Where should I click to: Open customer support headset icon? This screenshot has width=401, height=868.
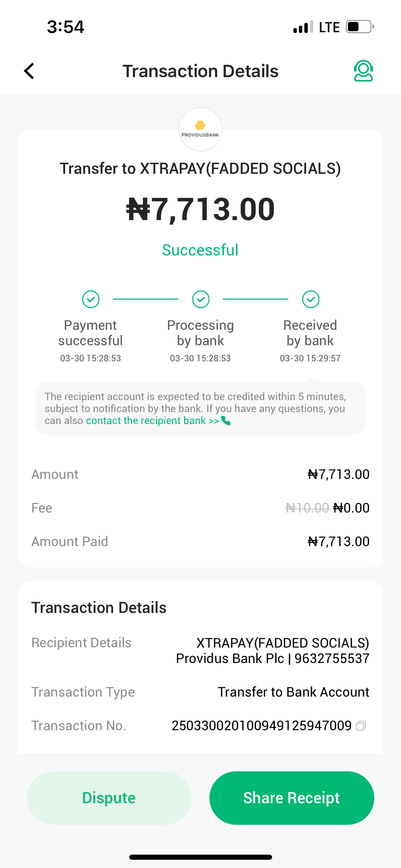(x=363, y=71)
